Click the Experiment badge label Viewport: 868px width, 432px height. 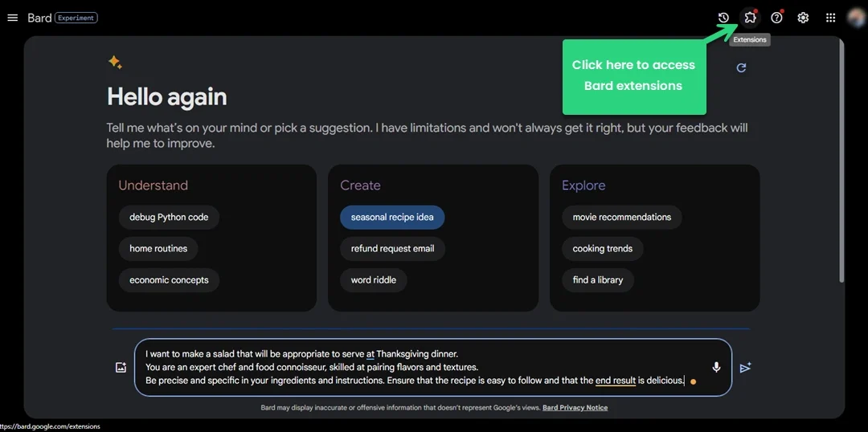[76, 18]
